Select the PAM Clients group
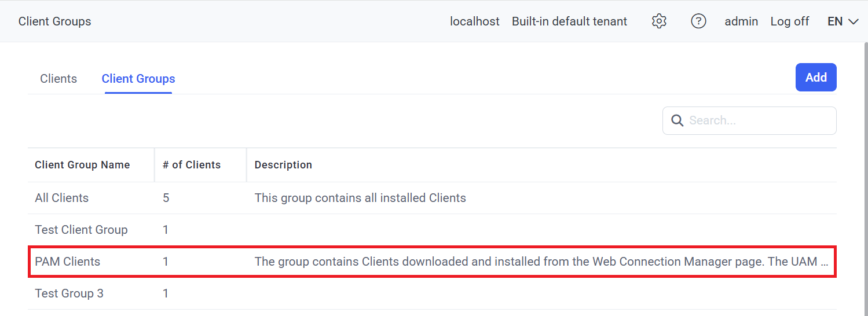This screenshot has height=316, width=868. pos(67,262)
